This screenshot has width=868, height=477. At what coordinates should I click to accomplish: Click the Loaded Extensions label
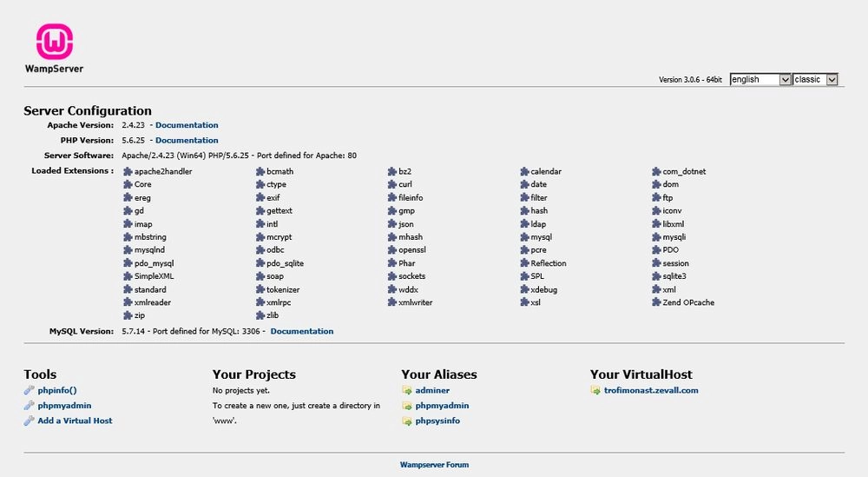[73, 170]
